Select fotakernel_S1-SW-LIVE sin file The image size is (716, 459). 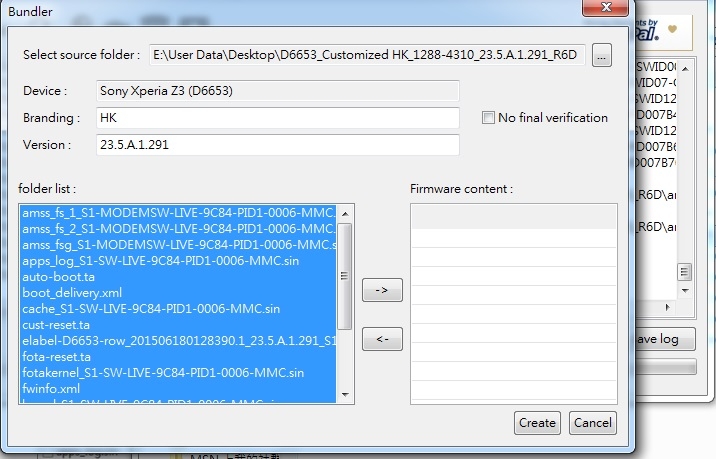[178, 373]
